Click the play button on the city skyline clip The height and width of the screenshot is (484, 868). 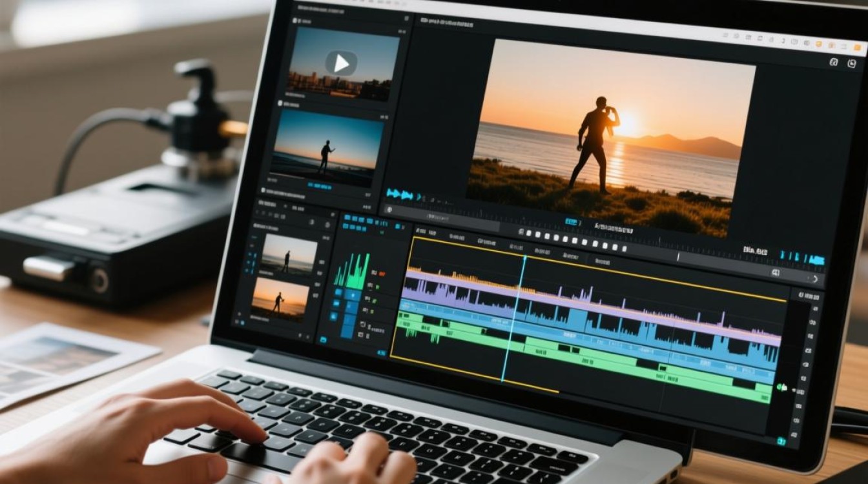pos(342,63)
